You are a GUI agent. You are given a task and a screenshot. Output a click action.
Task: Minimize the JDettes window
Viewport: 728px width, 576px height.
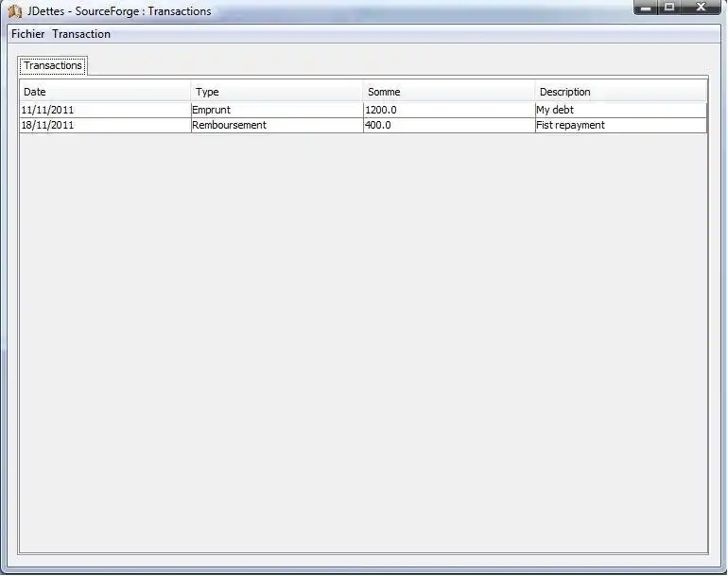click(646, 7)
